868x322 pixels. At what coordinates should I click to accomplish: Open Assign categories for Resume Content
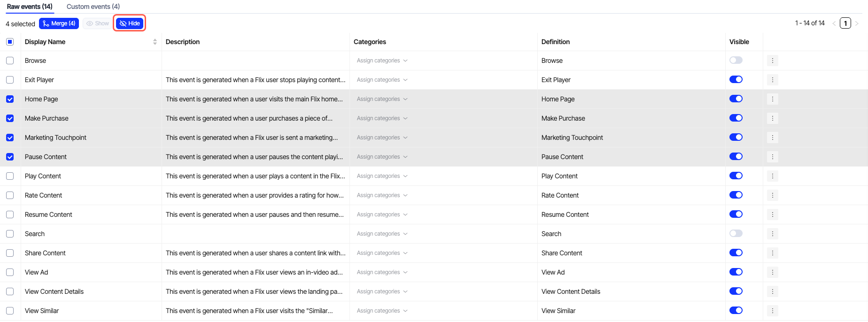pyautogui.click(x=382, y=215)
